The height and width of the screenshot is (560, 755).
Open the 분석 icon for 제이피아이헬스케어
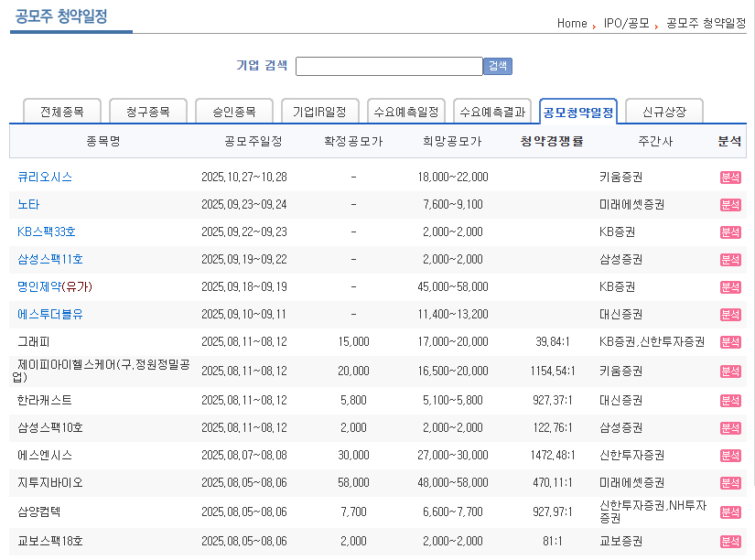[x=730, y=372]
